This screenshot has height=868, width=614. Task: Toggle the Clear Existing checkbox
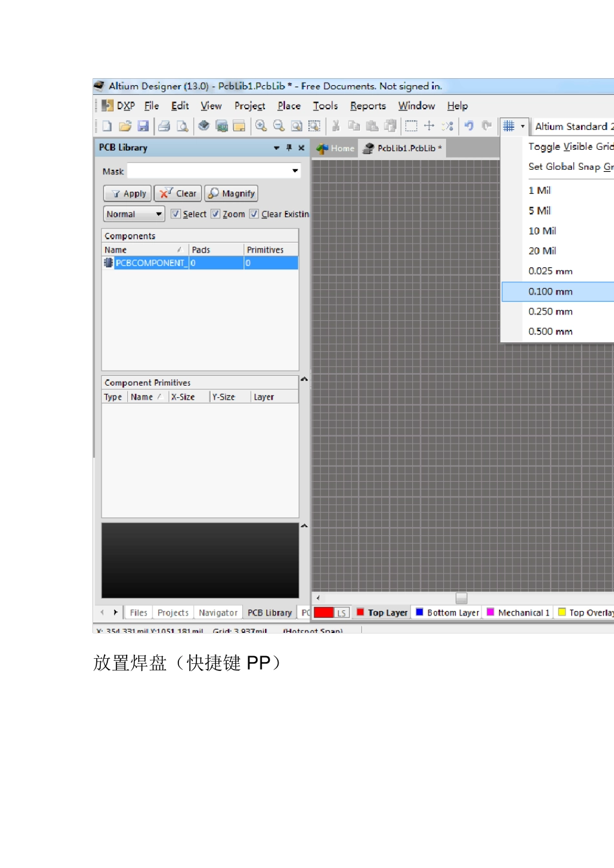point(254,214)
